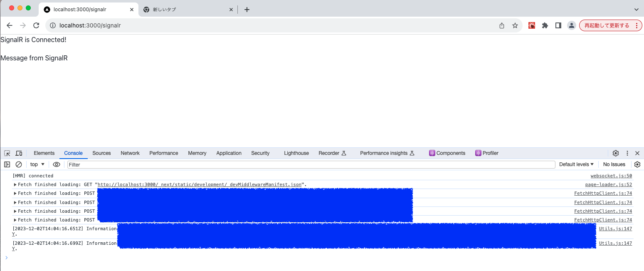Create a live expression with eye icon
644x271 pixels.
(57, 164)
